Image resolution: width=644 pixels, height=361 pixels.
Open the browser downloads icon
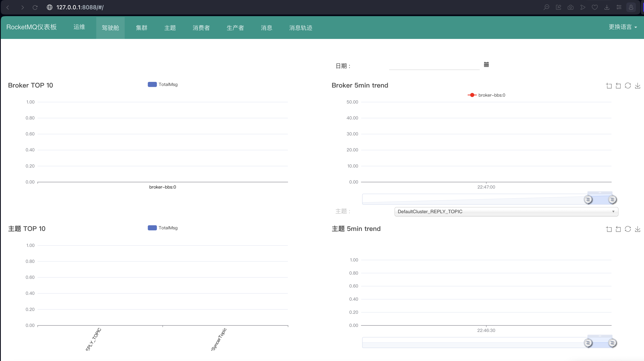pos(607,7)
